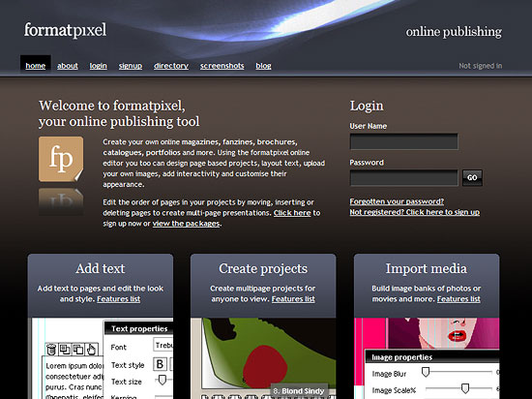Click the GO login button

coord(472,177)
